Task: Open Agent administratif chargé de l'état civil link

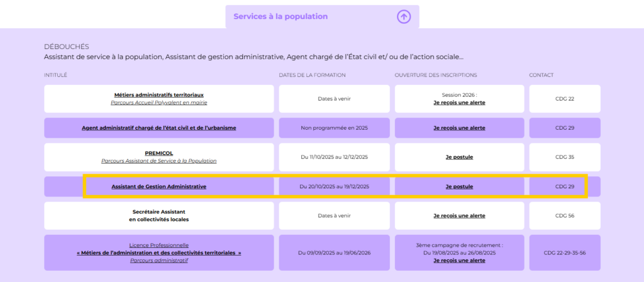Action: tap(159, 128)
